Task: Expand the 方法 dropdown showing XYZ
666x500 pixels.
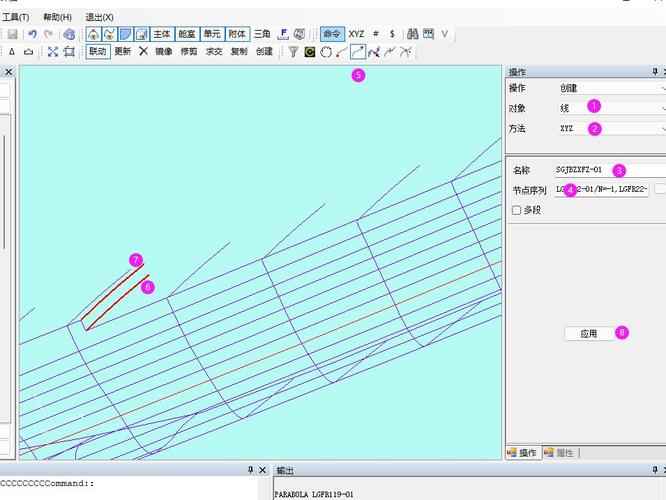Action: 610,129
